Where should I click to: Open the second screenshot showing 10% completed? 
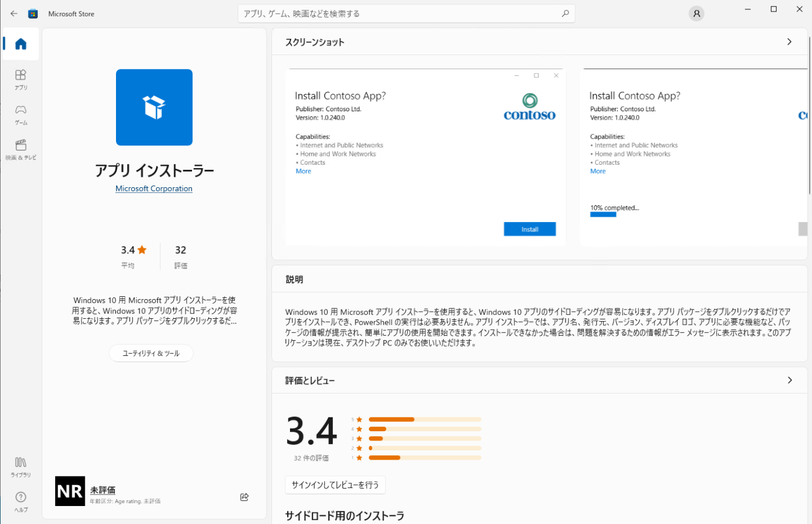click(694, 157)
